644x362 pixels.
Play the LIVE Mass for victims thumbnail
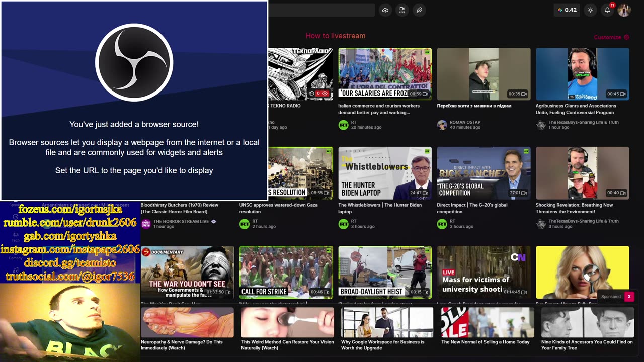pos(484,272)
